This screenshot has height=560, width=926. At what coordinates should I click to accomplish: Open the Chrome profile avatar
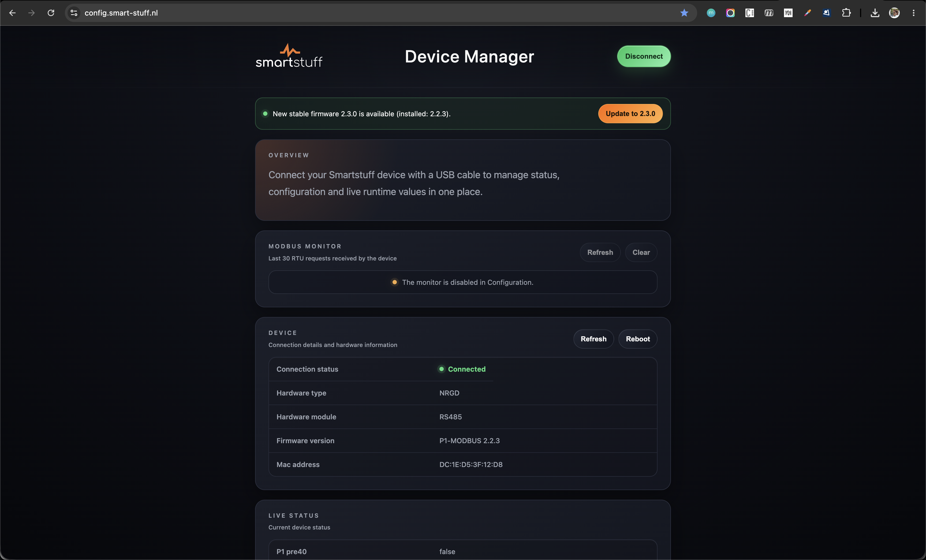[894, 13]
